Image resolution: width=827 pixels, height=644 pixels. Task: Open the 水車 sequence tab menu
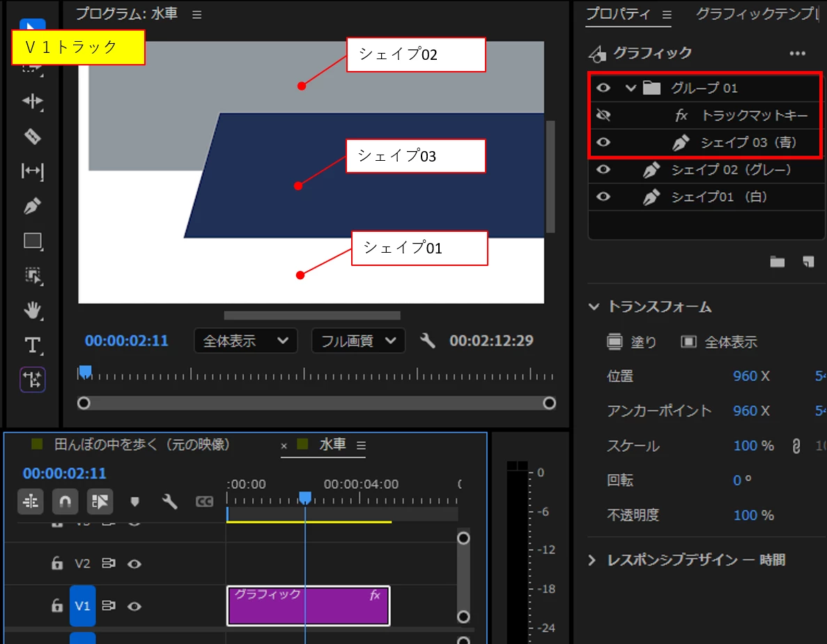coord(362,446)
